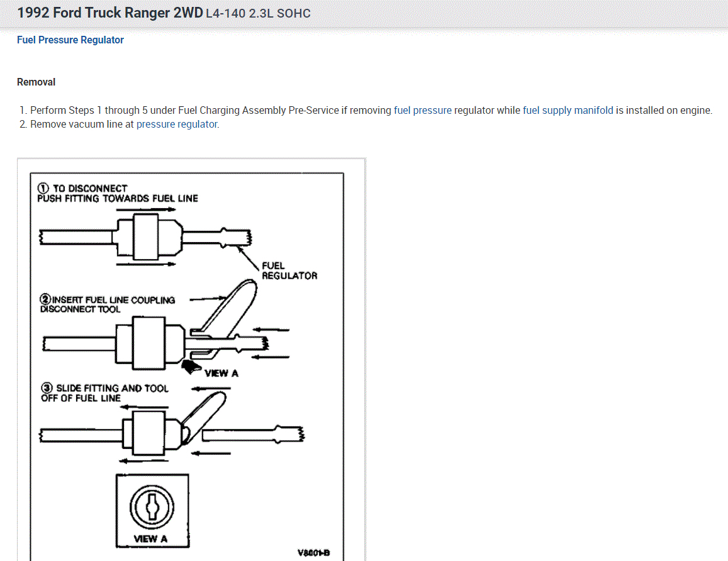
Task: Follow the "fuel pressure" link in step one
Action: [x=422, y=111]
